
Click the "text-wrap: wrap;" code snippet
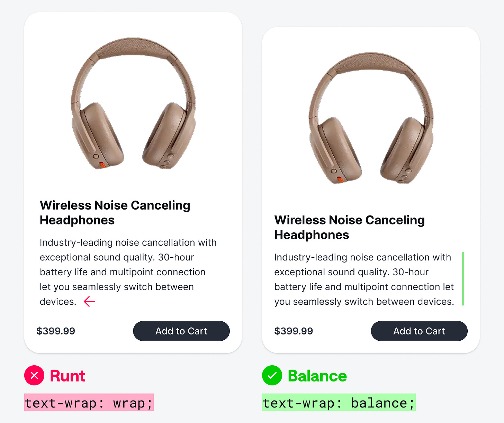tap(89, 403)
